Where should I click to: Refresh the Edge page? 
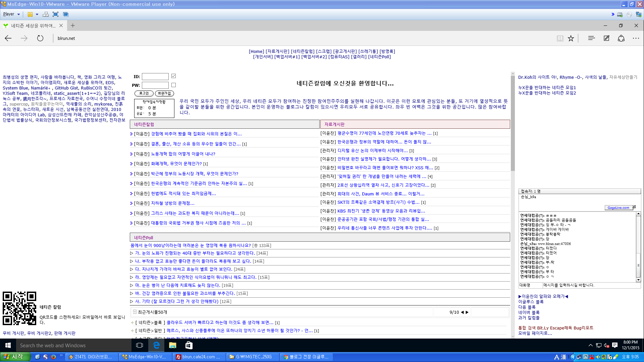(40, 38)
